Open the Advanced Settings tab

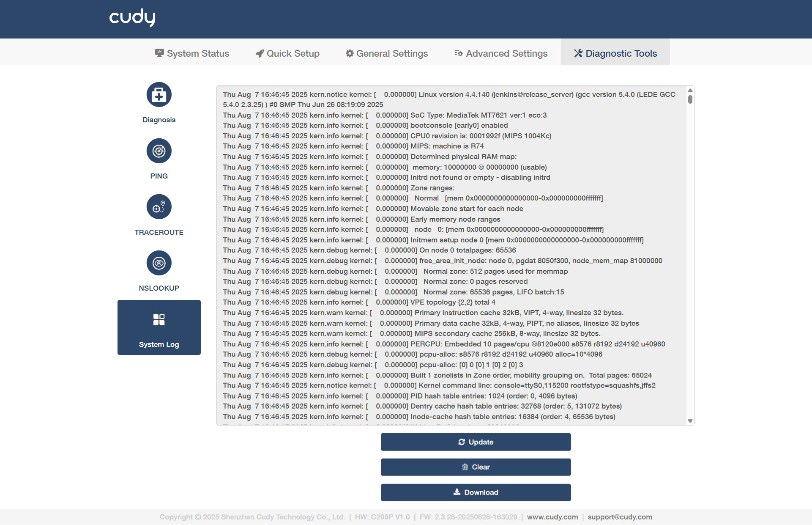[501, 54]
